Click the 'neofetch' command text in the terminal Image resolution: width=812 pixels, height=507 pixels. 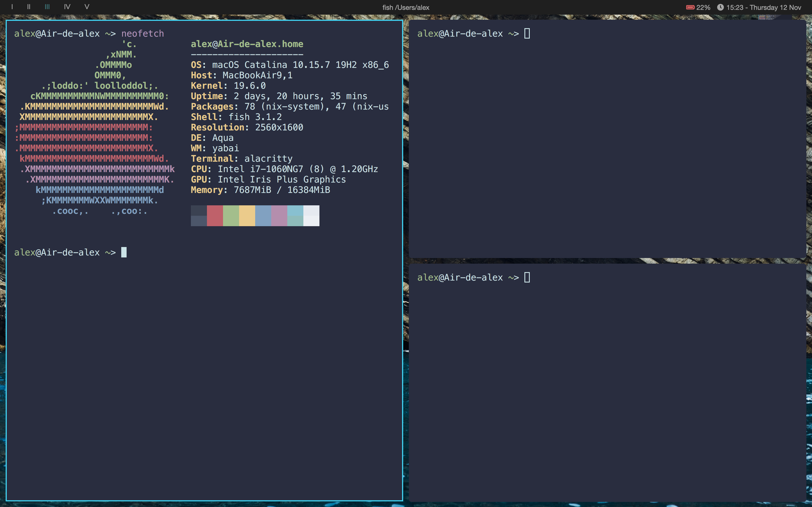[143, 33]
